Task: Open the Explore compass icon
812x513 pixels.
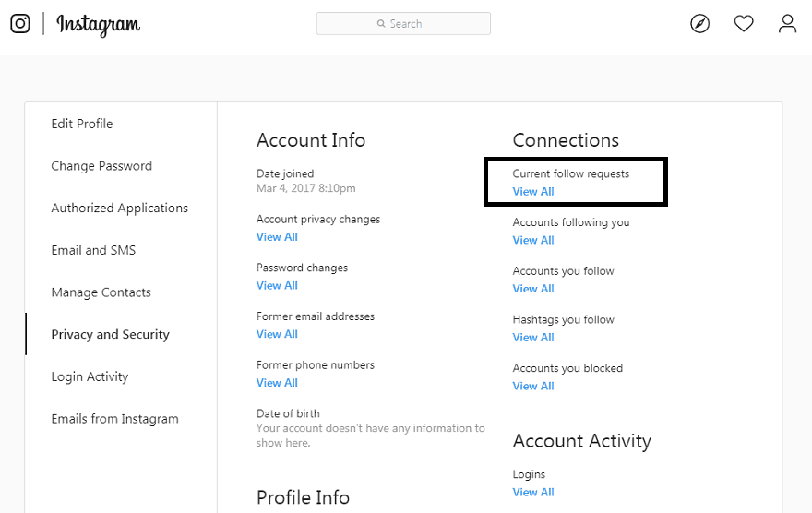Action: click(700, 24)
